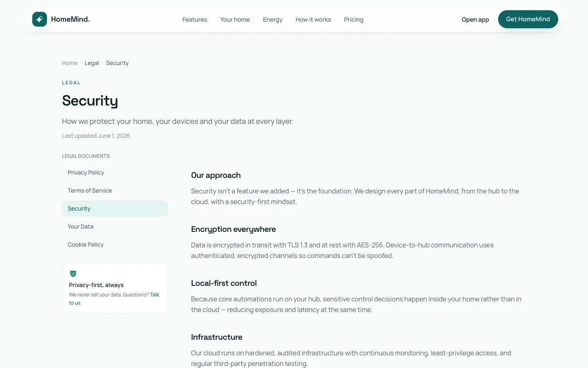This screenshot has width=588, height=368.
Task: View the Pricing nav item
Action: click(354, 20)
